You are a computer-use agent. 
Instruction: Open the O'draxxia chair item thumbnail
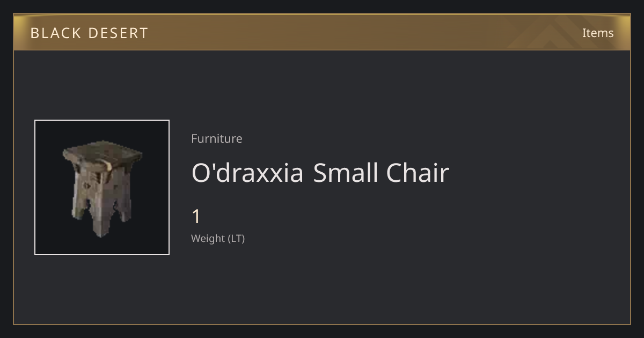[x=102, y=187]
